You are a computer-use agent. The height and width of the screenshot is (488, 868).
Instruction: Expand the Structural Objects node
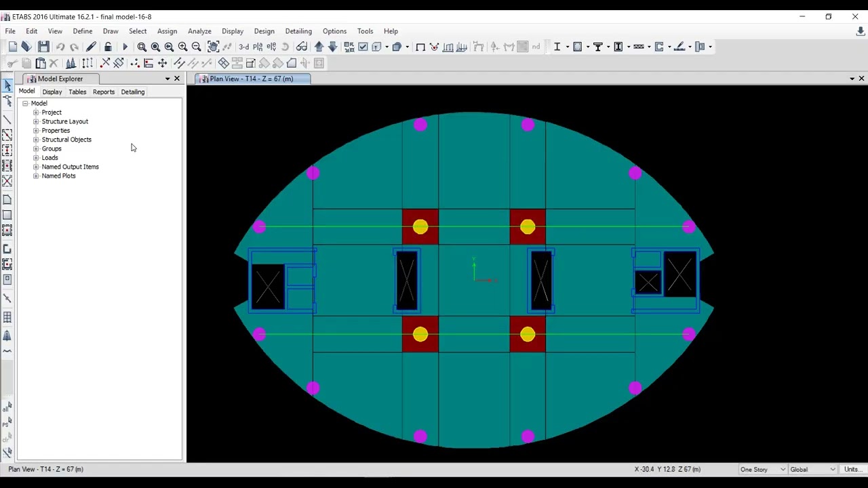[36, 140]
